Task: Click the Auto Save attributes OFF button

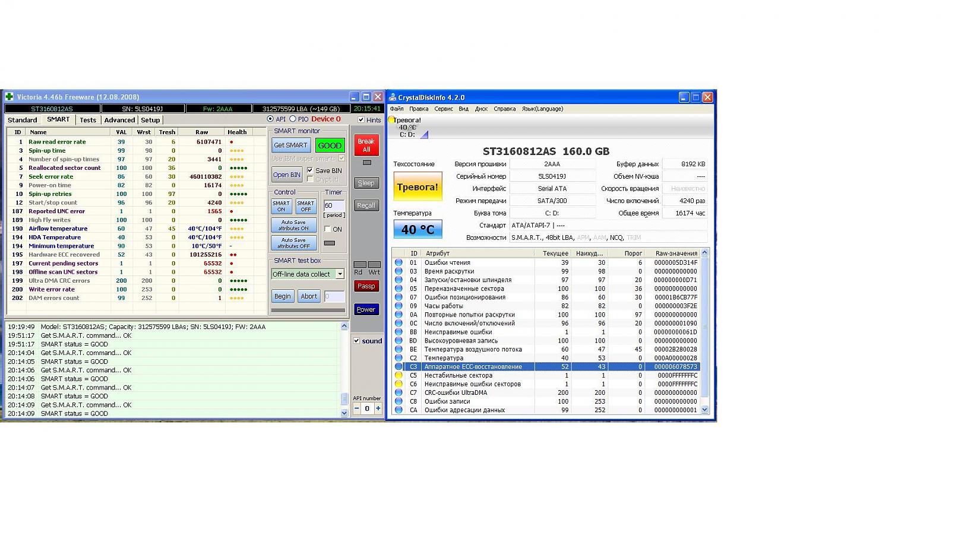Action: pos(294,243)
